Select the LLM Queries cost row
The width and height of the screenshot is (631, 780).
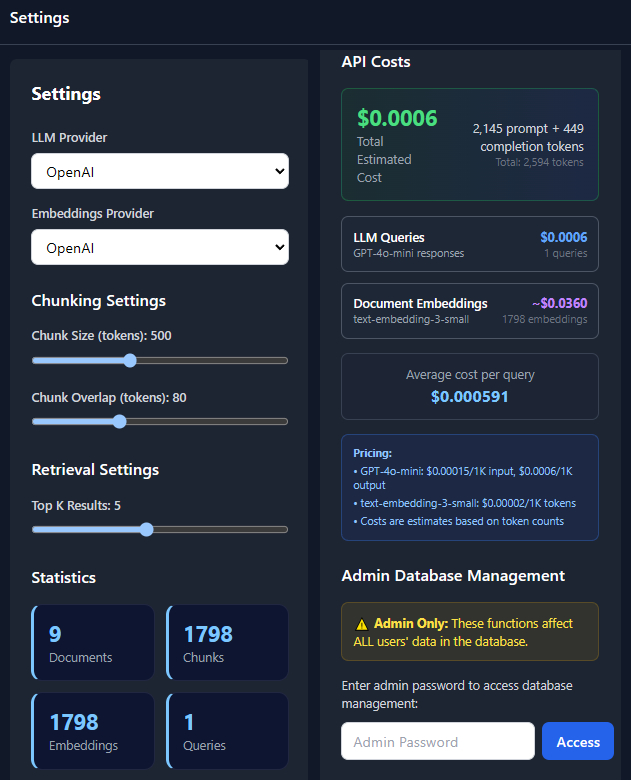pyautogui.click(x=470, y=245)
